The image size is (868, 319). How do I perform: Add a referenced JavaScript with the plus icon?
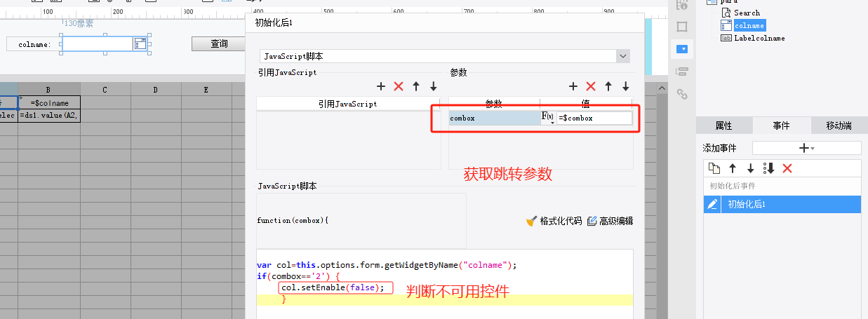[381, 86]
